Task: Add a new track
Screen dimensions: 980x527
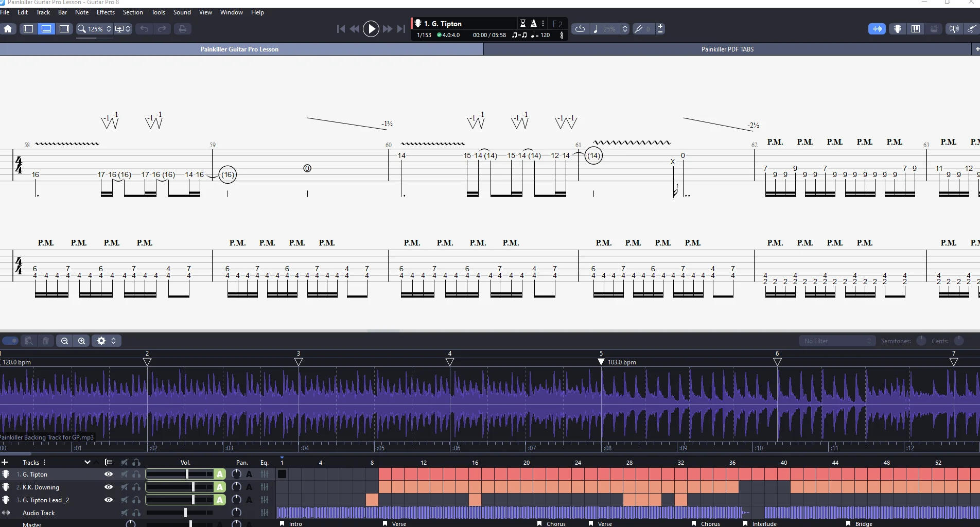Action: click(5, 462)
